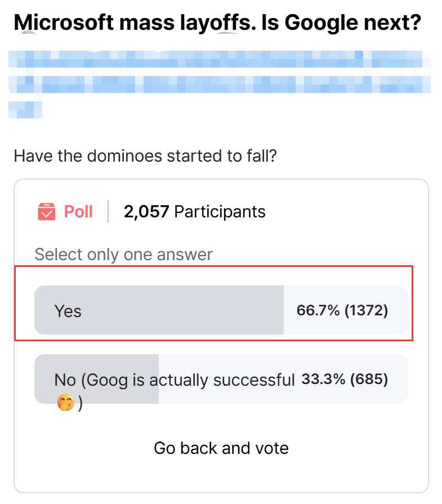Click empty space below Go back and vote
Image resolution: width=442 pixels, height=504 pixels.
click(221, 476)
